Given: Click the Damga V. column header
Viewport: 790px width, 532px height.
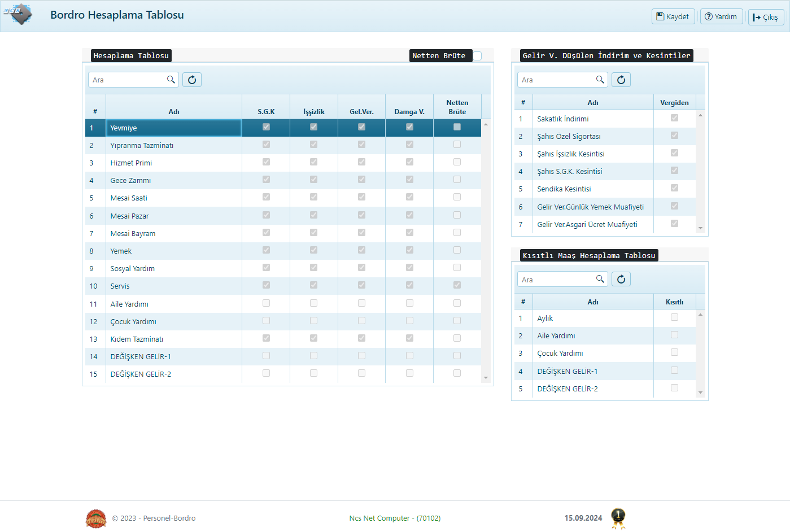Looking at the screenshot, I should (409, 107).
